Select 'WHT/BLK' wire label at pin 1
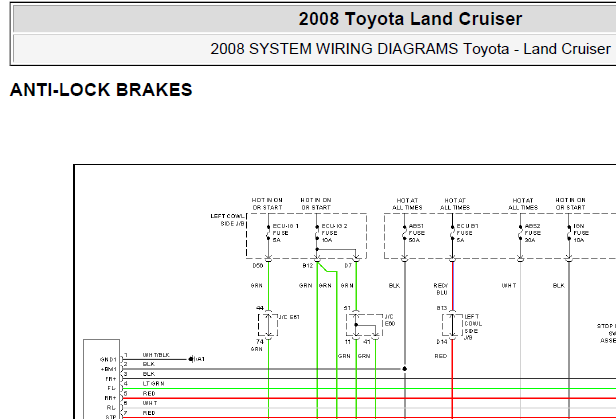Screen dimensions: 616x419 (156, 355)
